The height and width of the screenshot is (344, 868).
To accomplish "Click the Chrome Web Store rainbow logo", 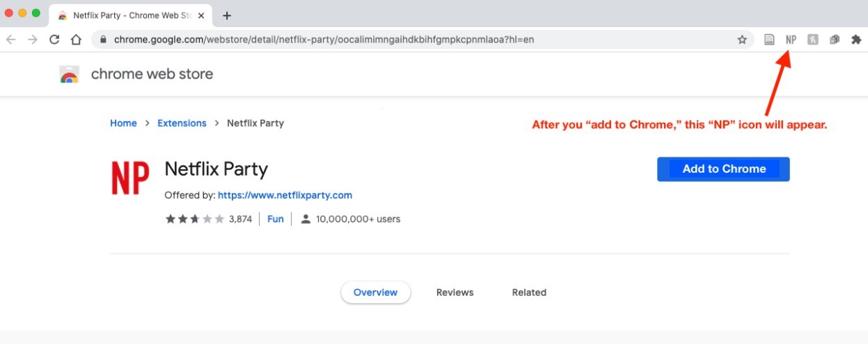I will coord(70,75).
